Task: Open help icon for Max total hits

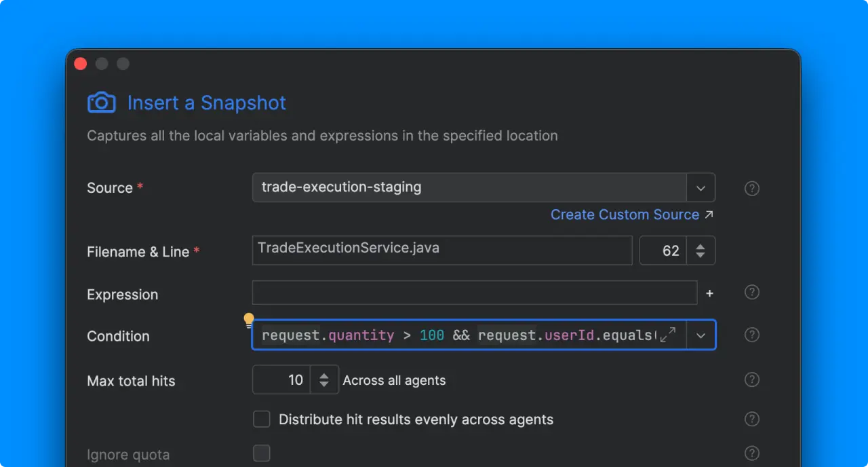Action: point(751,379)
